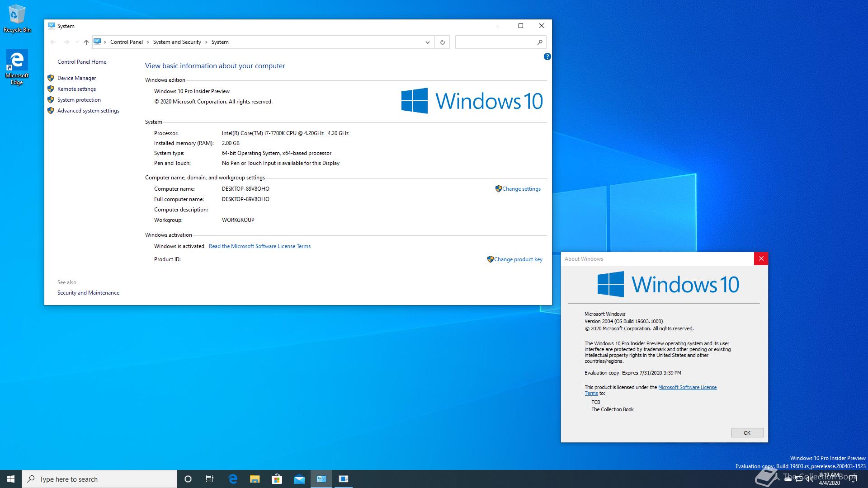Open Device Manager link
This screenshot has height=488, width=868.
76,78
